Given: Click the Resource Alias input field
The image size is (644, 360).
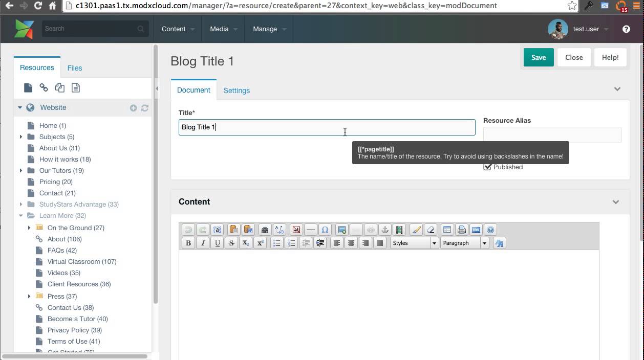Looking at the screenshot, I should pyautogui.click(x=552, y=135).
